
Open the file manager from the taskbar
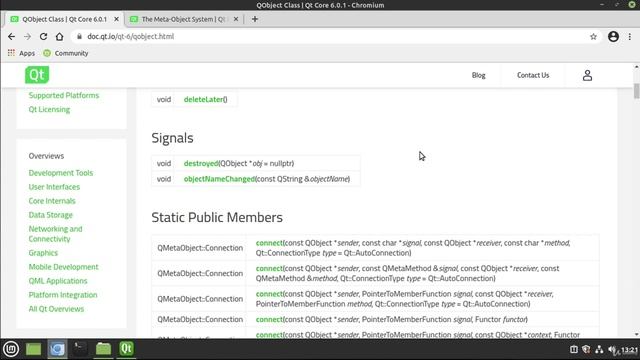103,349
